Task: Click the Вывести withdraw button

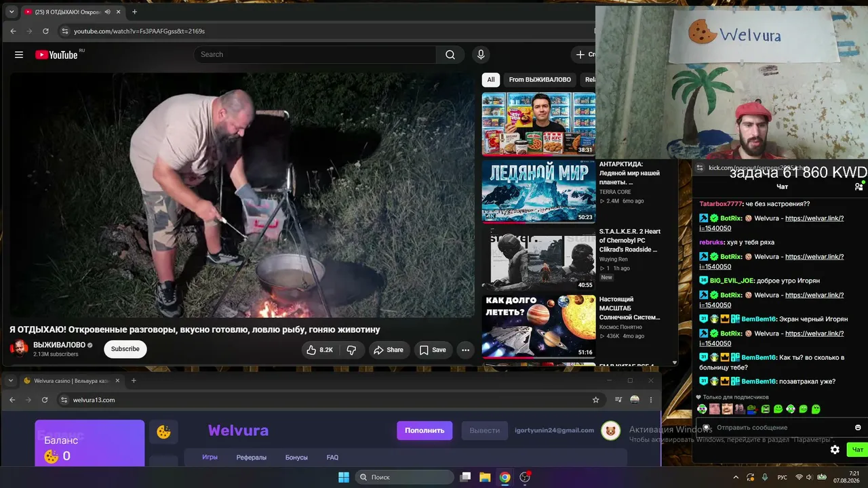Action: pos(485,430)
